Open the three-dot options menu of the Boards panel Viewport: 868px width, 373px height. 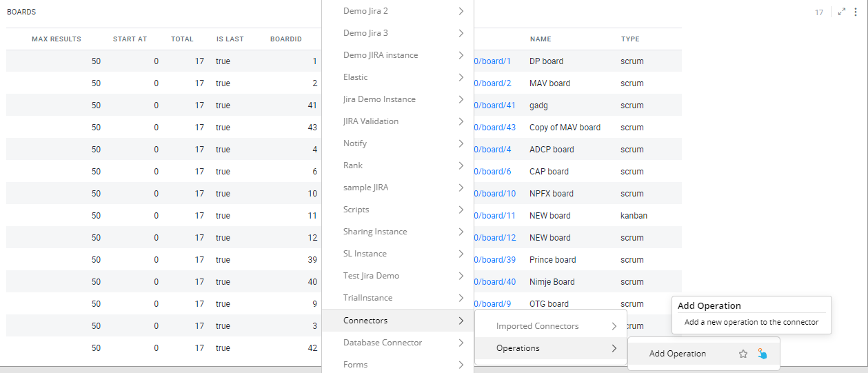point(856,12)
